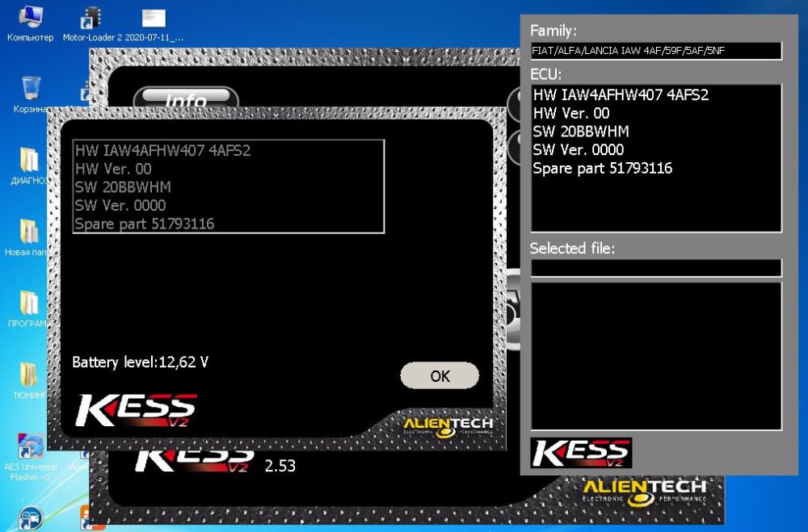The width and height of the screenshot is (808, 532).
Task: Open the Компьютер desktop icon
Action: coord(30,23)
